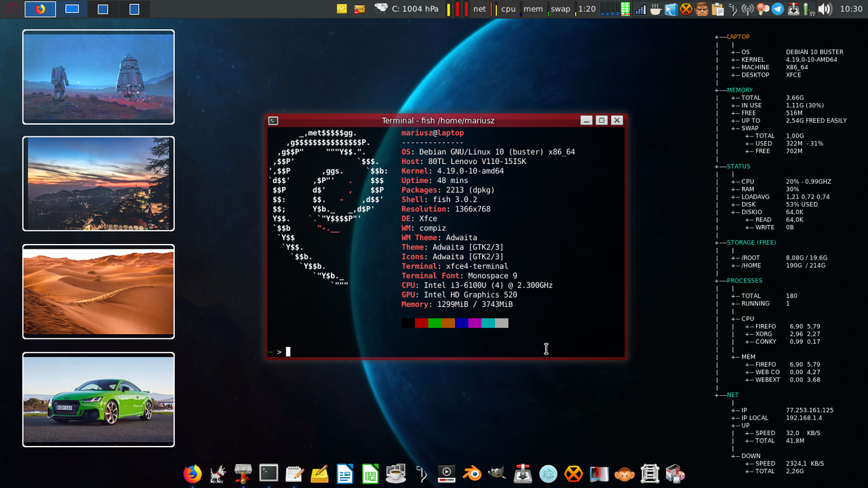Click the green color block in neofetch output

[x=435, y=323]
